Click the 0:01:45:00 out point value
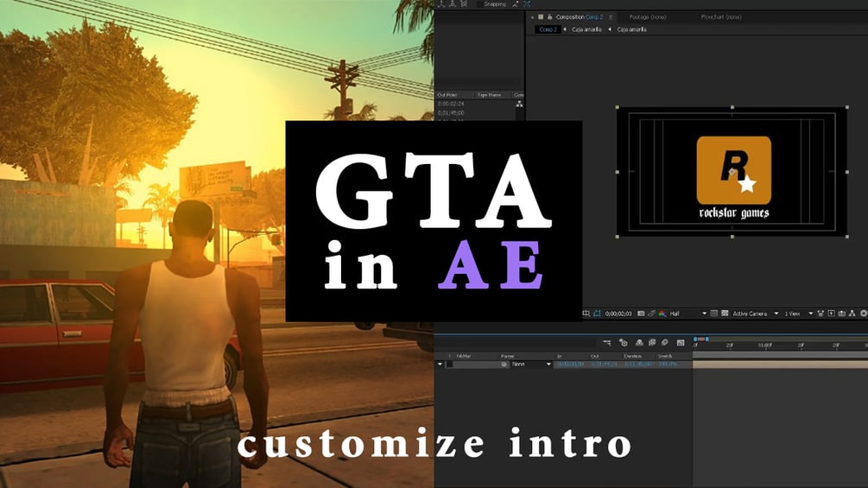The height and width of the screenshot is (488, 868). [x=451, y=113]
